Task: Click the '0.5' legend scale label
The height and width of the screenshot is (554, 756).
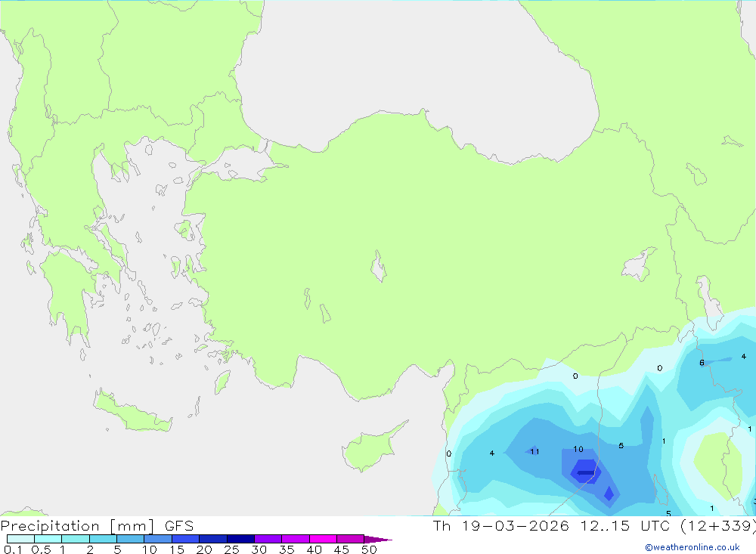Action: pos(41,549)
